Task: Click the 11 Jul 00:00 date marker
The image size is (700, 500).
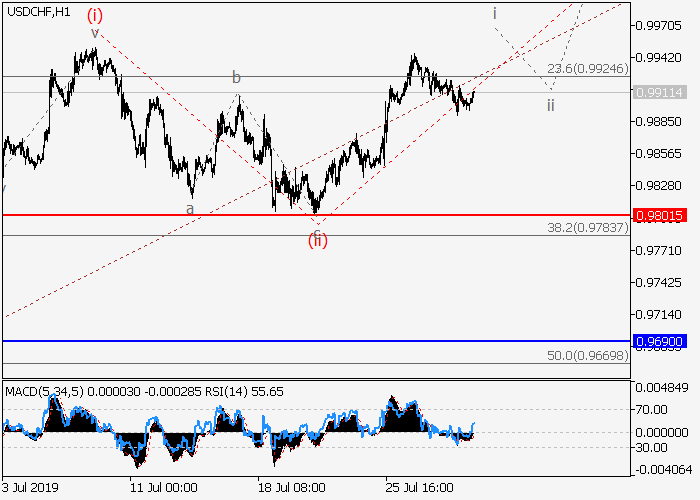Action: (x=161, y=489)
